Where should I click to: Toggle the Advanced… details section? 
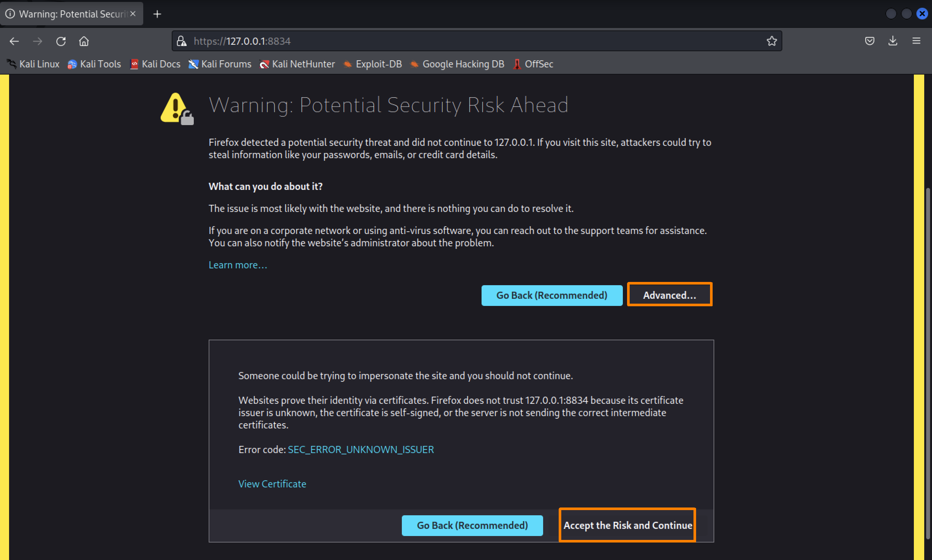[669, 295]
